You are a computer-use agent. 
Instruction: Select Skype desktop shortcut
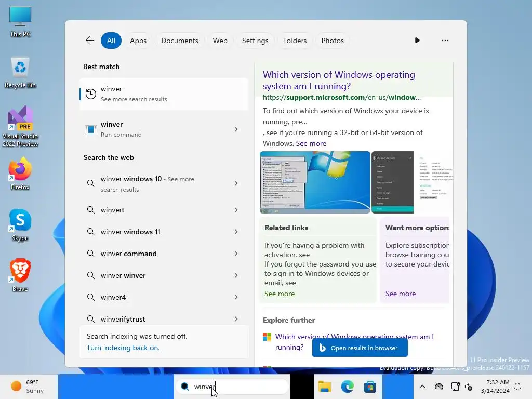pyautogui.click(x=20, y=225)
